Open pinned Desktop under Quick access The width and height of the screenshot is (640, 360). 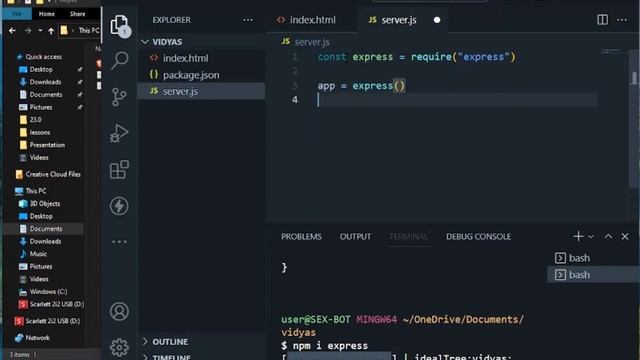click(x=41, y=69)
